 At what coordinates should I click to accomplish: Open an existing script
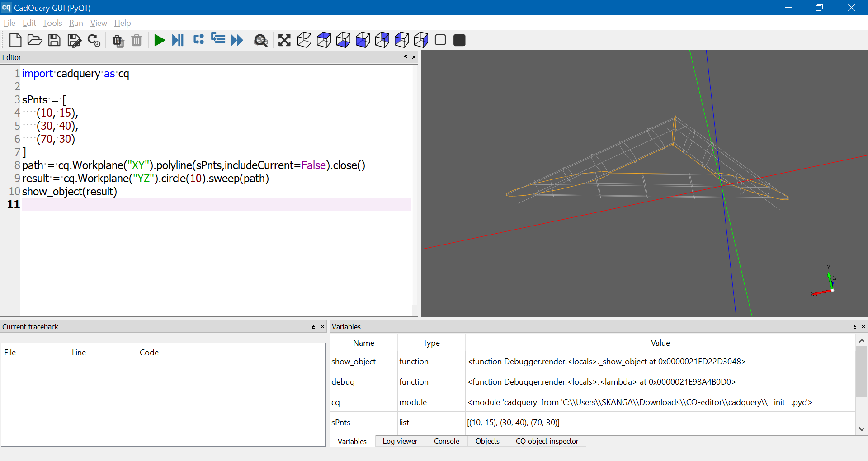35,40
